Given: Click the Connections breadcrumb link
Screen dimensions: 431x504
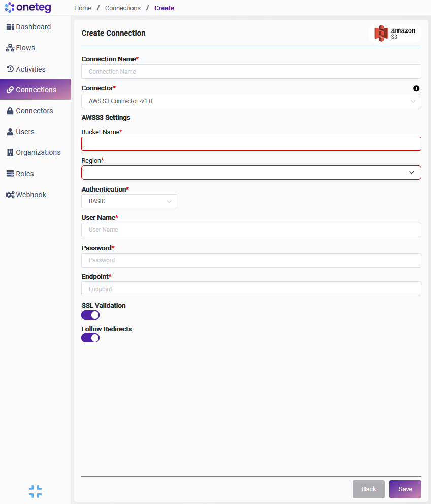Looking at the screenshot, I should [x=123, y=8].
